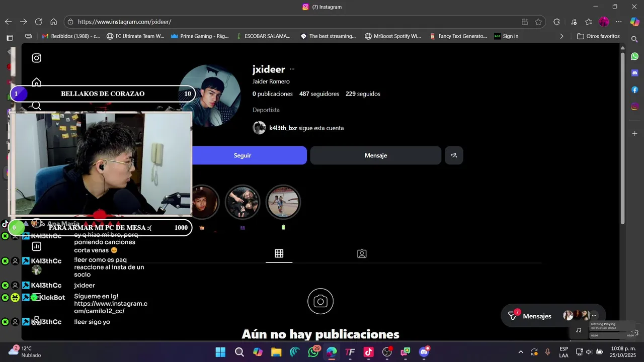Send a message via Mensaje button
Image resolution: width=644 pixels, height=362 pixels.
click(376, 155)
